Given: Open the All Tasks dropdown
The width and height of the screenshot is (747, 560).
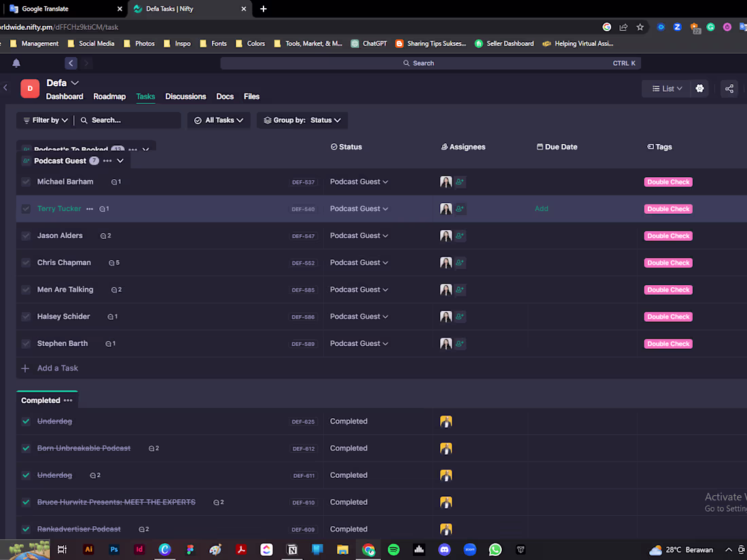Looking at the screenshot, I should coord(219,120).
